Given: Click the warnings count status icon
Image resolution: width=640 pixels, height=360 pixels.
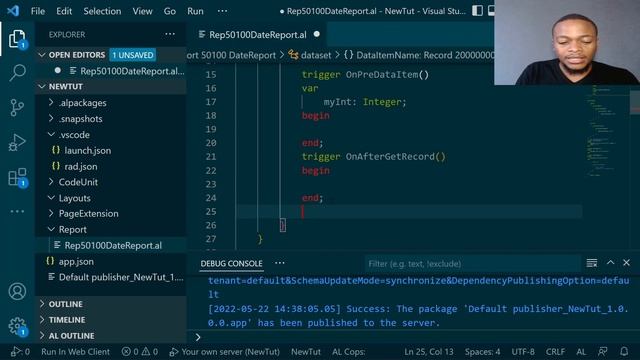Looking at the screenshot, I should point(149,351).
